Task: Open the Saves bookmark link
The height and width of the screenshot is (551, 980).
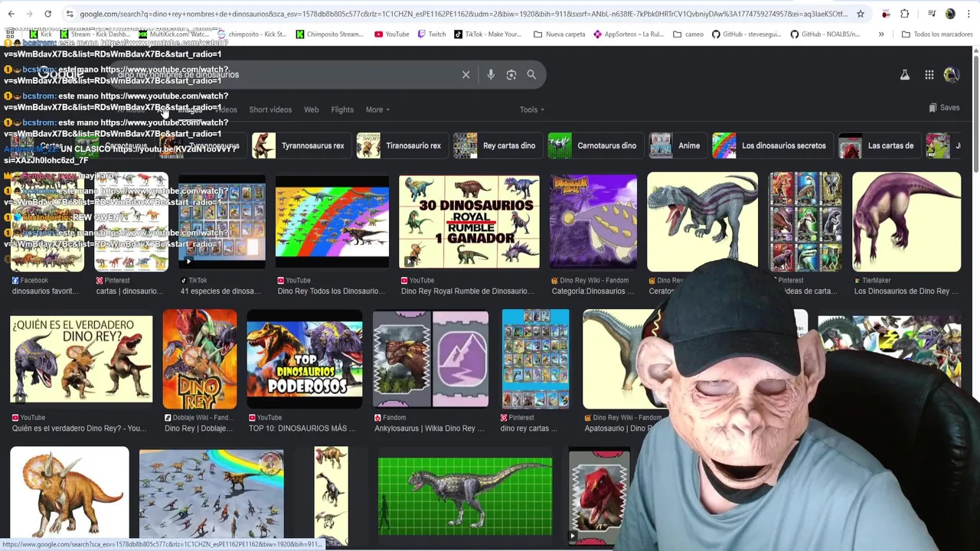Action: coord(944,108)
